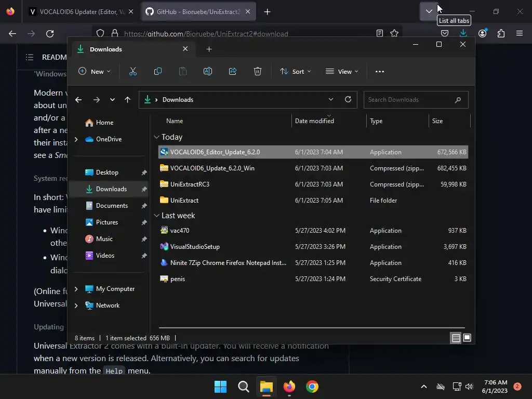Image resolution: width=532 pixels, height=399 pixels.
Task: Open the Sort options dropdown
Action: coord(295,71)
